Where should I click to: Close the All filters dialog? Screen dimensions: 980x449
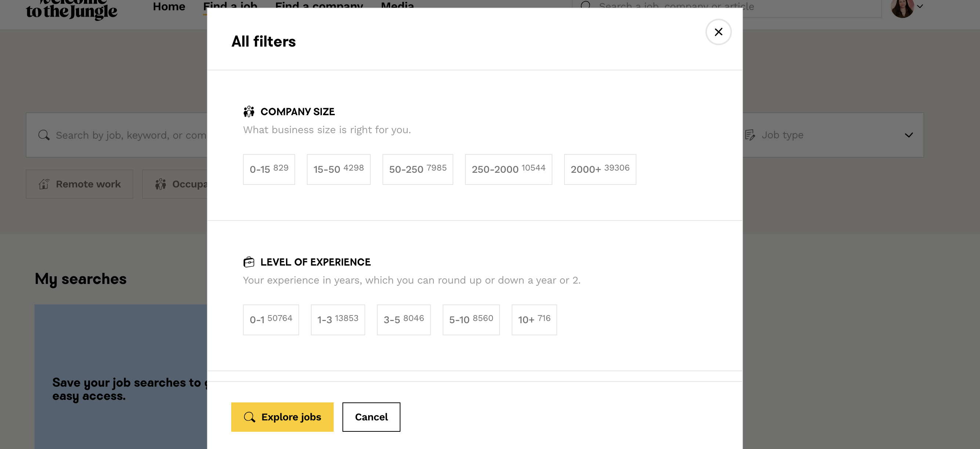(718, 32)
